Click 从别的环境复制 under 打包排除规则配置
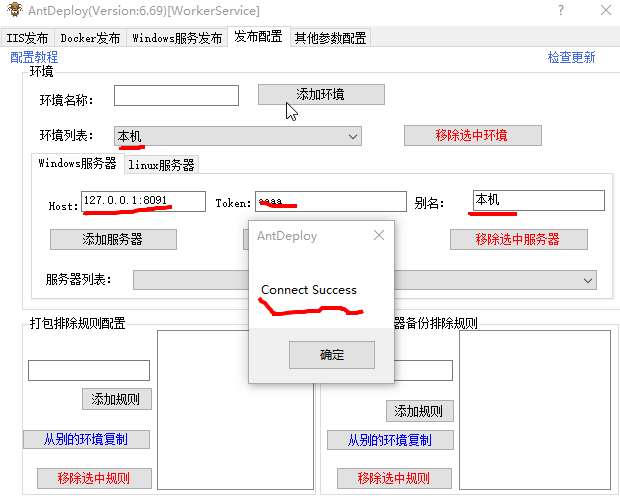The height and width of the screenshot is (503, 620). click(x=86, y=439)
